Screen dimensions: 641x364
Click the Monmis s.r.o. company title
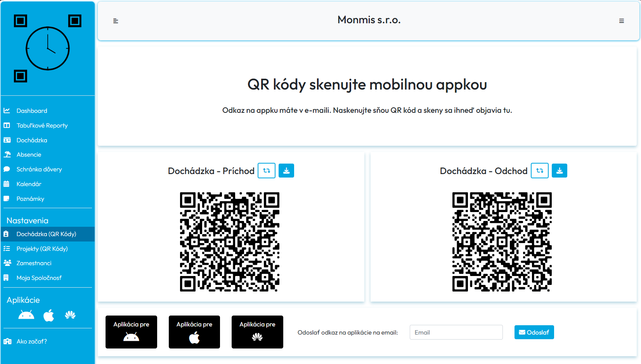(369, 20)
